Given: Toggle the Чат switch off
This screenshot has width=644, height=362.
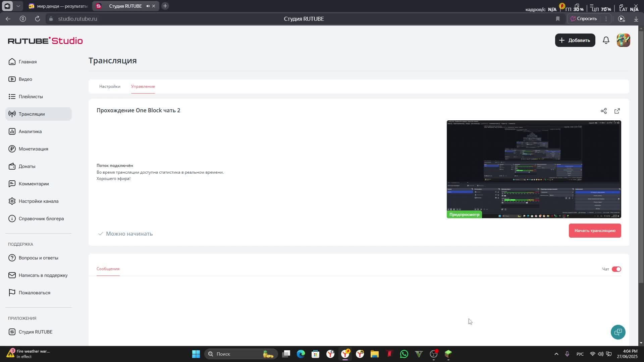Looking at the screenshot, I should pos(616,269).
